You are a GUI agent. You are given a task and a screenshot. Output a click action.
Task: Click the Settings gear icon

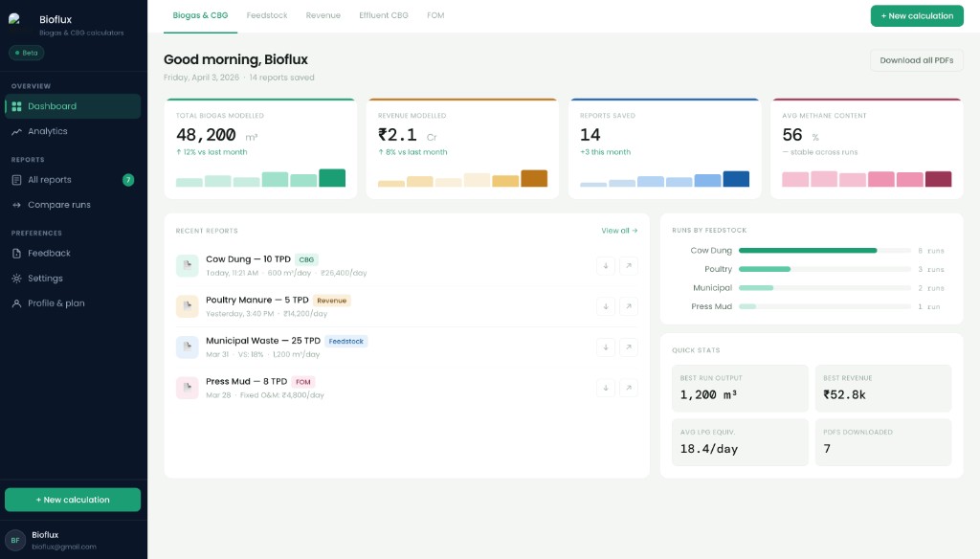[18, 278]
